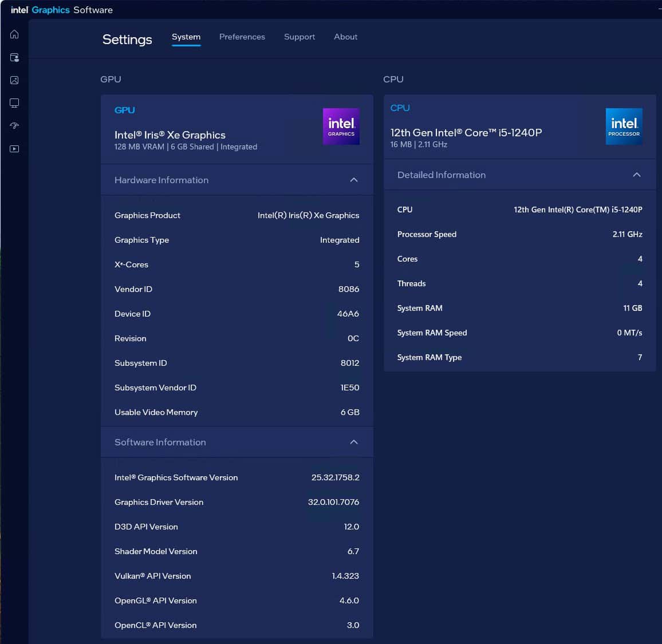Click the Graphics Driver Version value 32.0.101.7076
The image size is (662, 644).
pyautogui.click(x=333, y=502)
